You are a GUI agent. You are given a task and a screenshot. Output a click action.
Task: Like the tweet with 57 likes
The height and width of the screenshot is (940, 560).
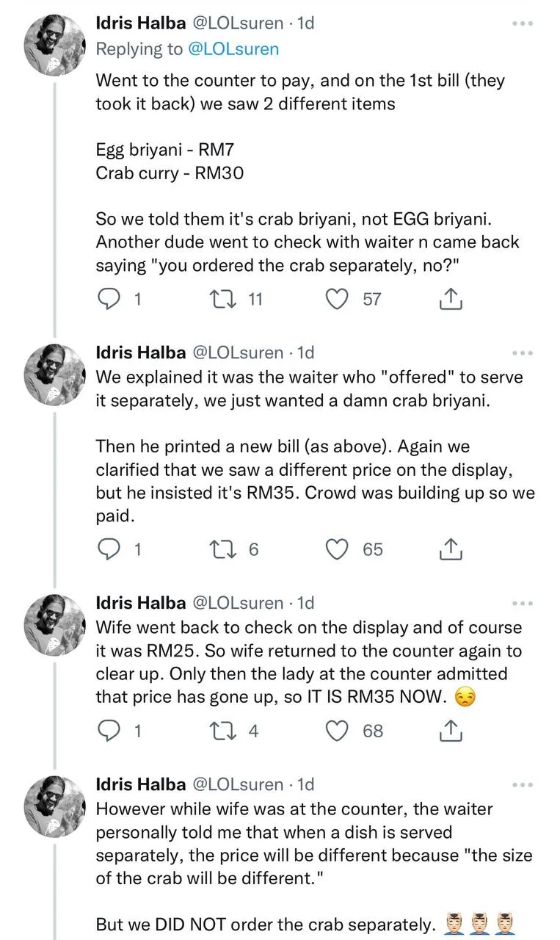(337, 299)
